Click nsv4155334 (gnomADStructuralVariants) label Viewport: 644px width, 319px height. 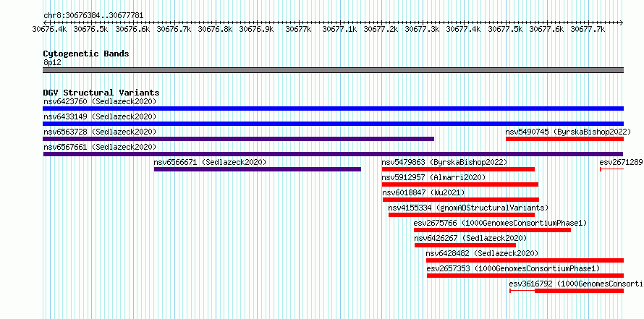click(468, 208)
